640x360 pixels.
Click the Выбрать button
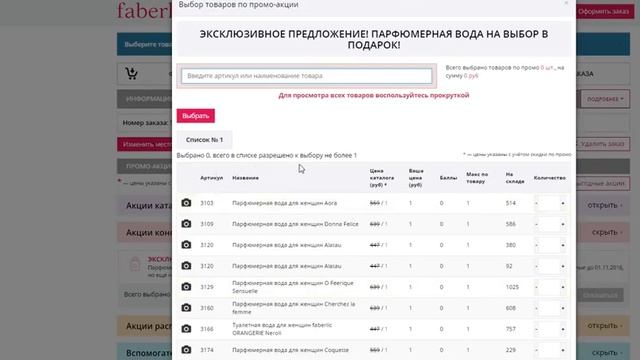click(x=196, y=116)
